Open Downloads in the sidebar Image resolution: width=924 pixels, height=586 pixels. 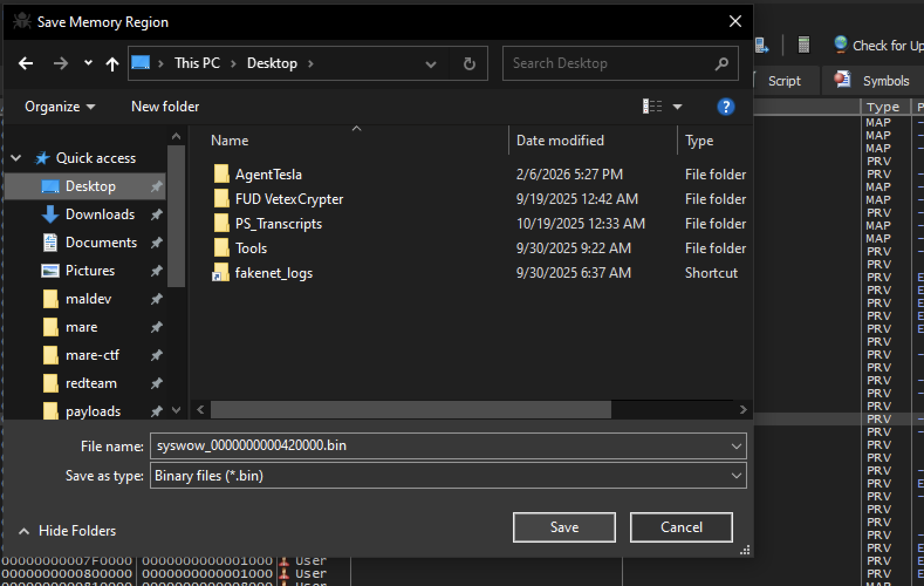100,214
